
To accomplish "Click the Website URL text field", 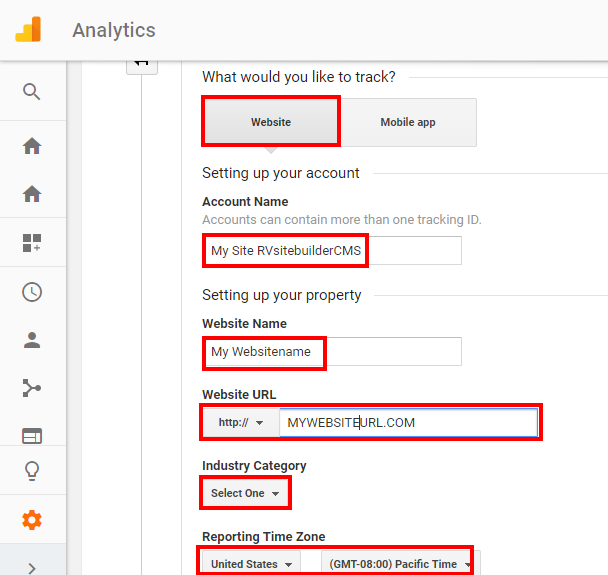I will (x=408, y=422).
